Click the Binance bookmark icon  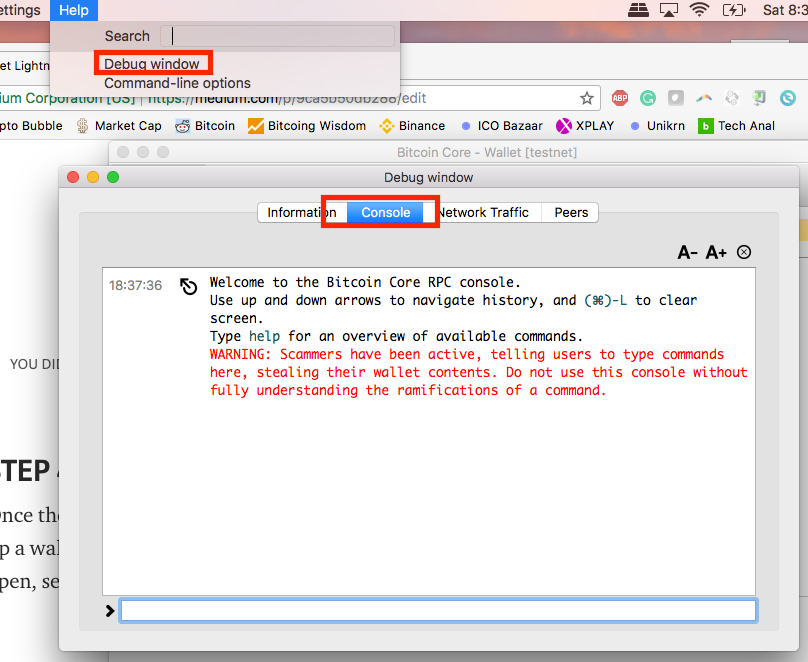pyautogui.click(x=386, y=126)
